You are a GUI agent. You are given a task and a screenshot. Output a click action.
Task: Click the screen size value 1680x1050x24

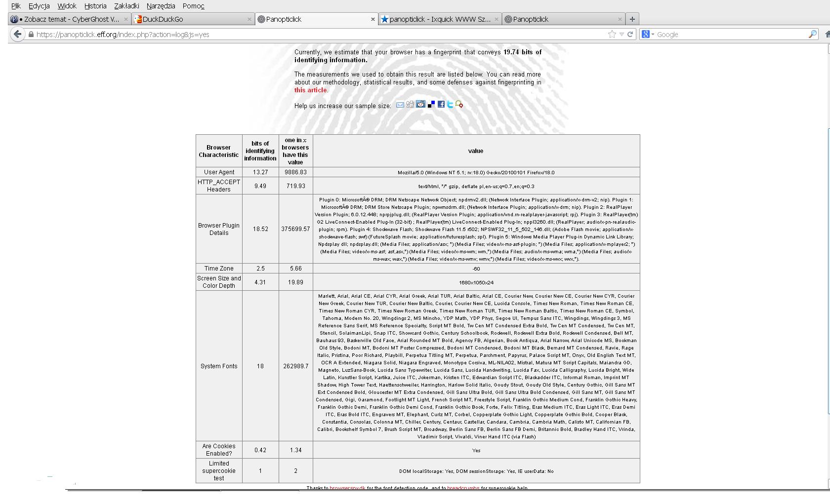click(476, 283)
